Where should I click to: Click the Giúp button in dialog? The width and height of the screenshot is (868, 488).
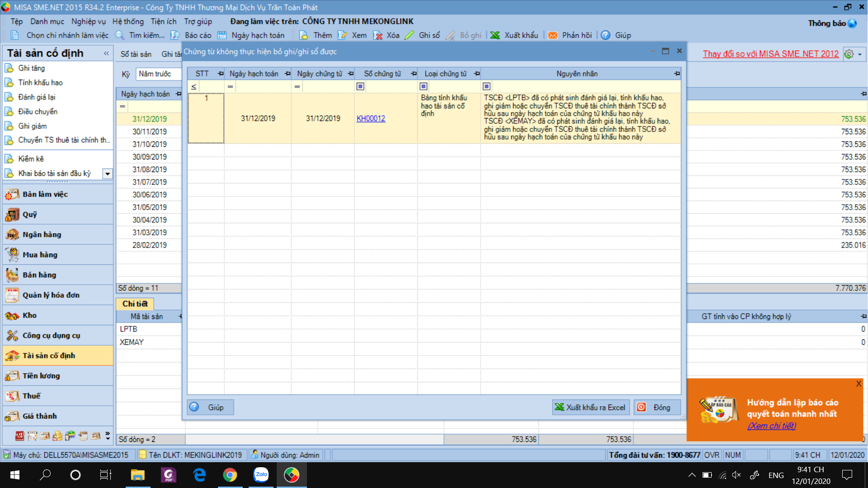tap(211, 407)
